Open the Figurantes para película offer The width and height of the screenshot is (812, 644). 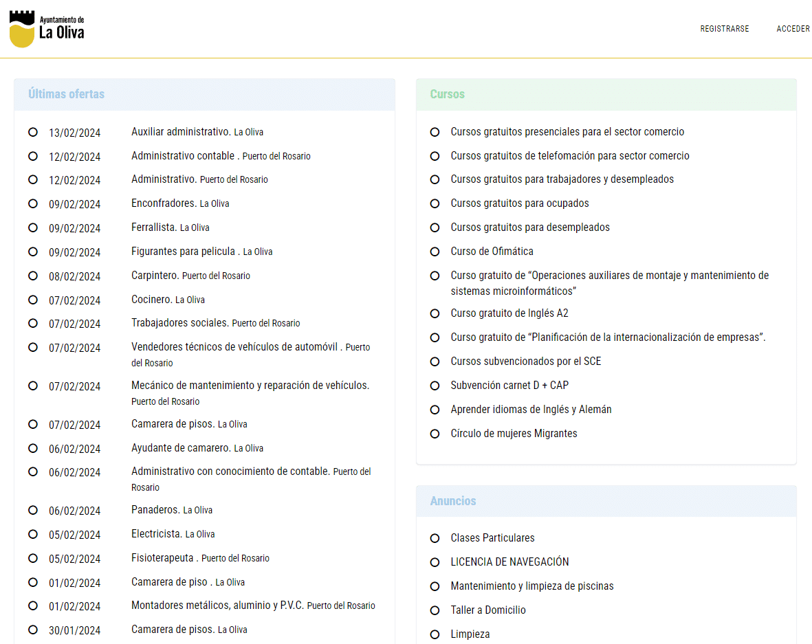pyautogui.click(x=183, y=252)
